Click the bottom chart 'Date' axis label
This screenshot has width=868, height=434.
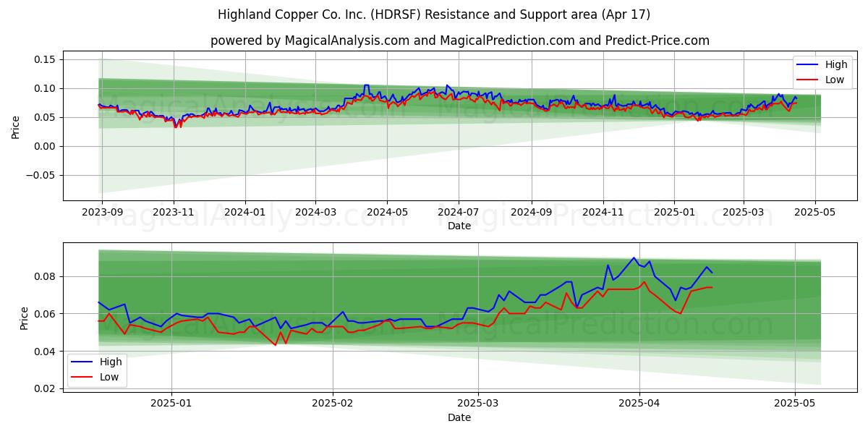(x=459, y=417)
